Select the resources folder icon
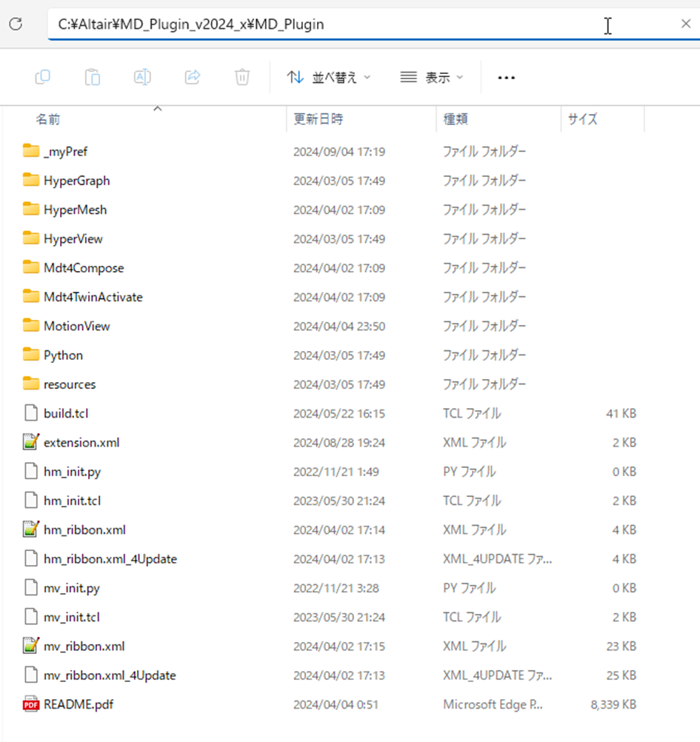The width and height of the screenshot is (700, 742). 31,384
